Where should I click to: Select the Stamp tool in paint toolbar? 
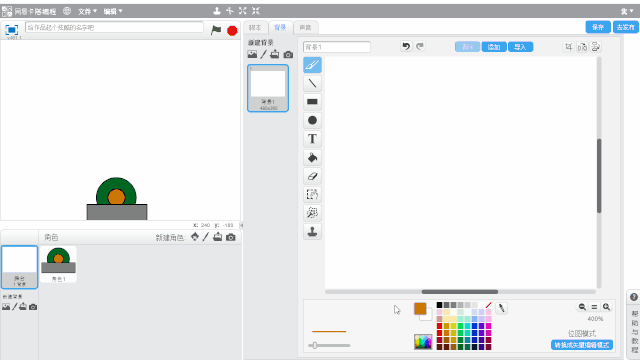point(312,231)
